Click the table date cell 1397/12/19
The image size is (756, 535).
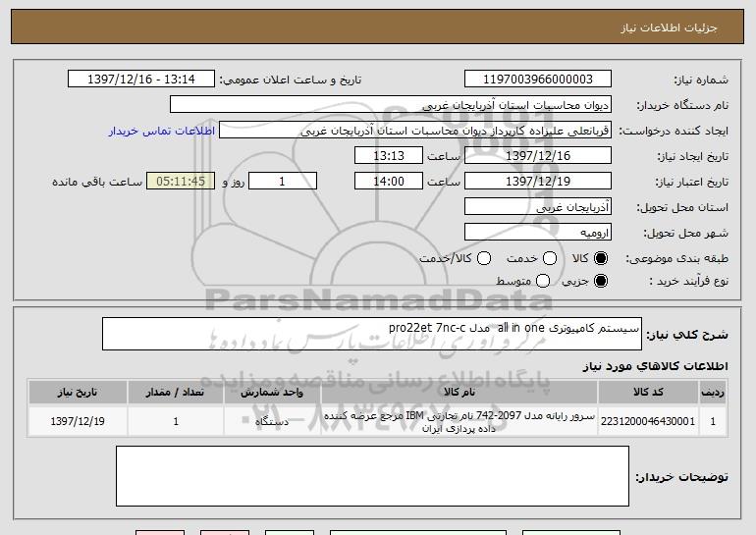pos(78,421)
